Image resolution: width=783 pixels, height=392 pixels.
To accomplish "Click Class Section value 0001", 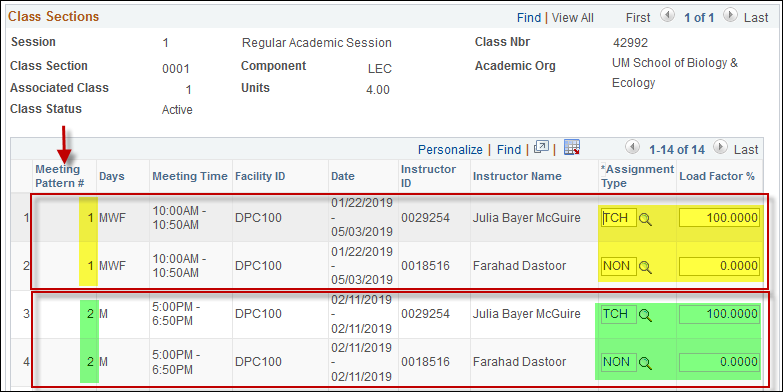I will pos(176,69).
